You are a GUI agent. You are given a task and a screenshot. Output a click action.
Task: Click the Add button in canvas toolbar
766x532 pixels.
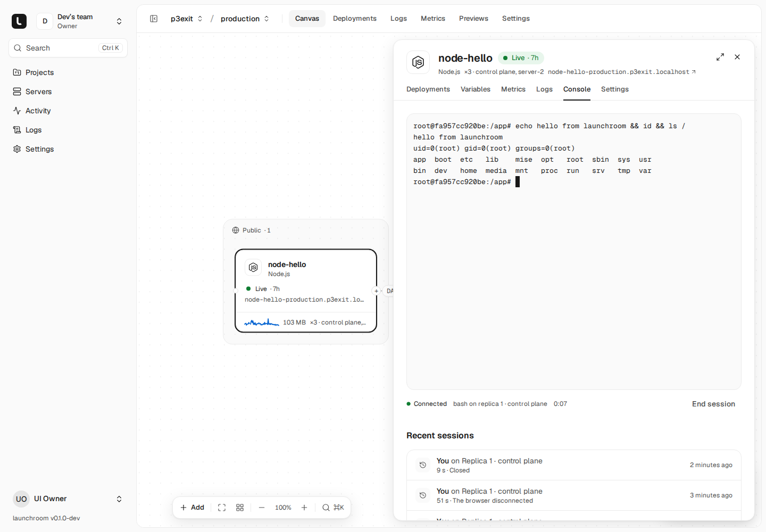(193, 508)
